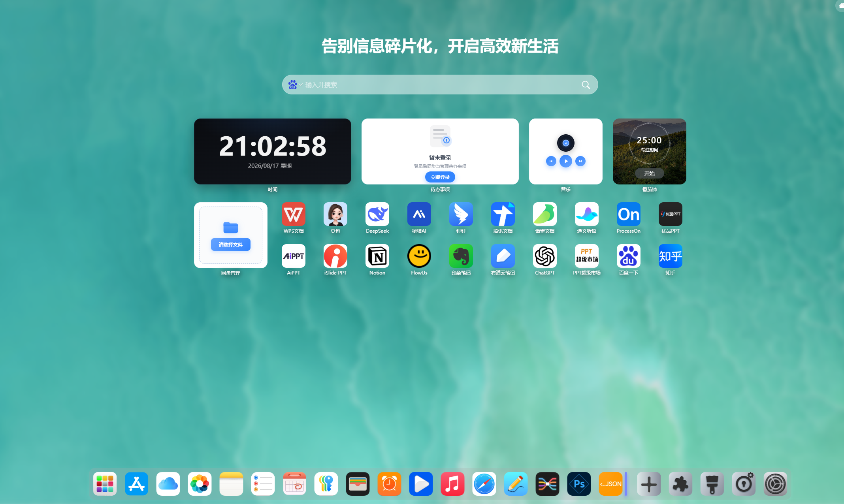Image resolution: width=844 pixels, height=504 pixels.
Task: Start the Pomodoro with 开始 button
Action: point(650,173)
